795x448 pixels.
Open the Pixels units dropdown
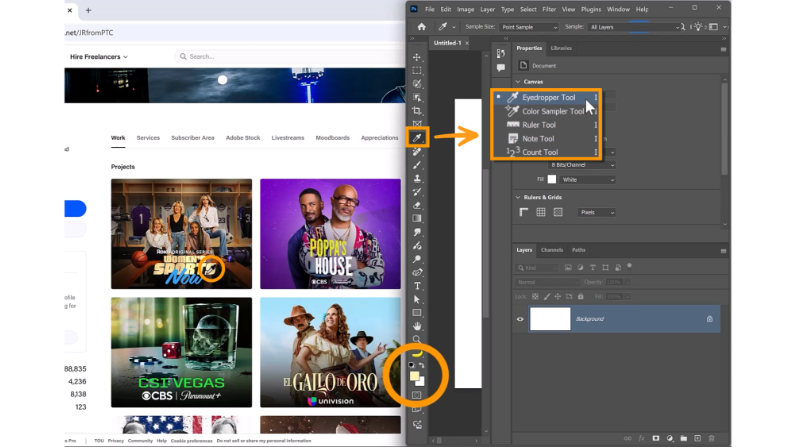597,212
